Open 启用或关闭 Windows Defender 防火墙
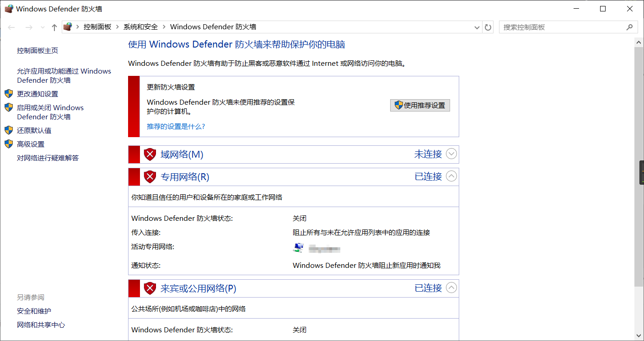Screen dimensions: 644x341 tap(50, 112)
